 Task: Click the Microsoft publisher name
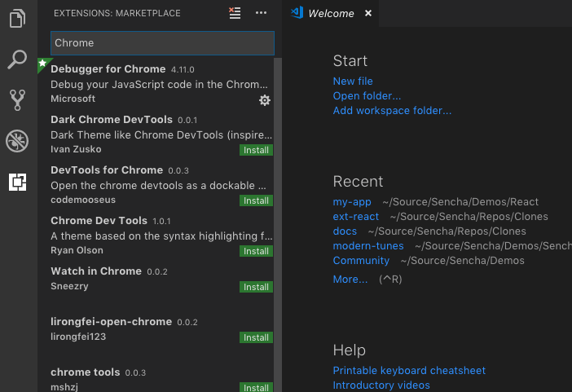pyautogui.click(x=73, y=99)
